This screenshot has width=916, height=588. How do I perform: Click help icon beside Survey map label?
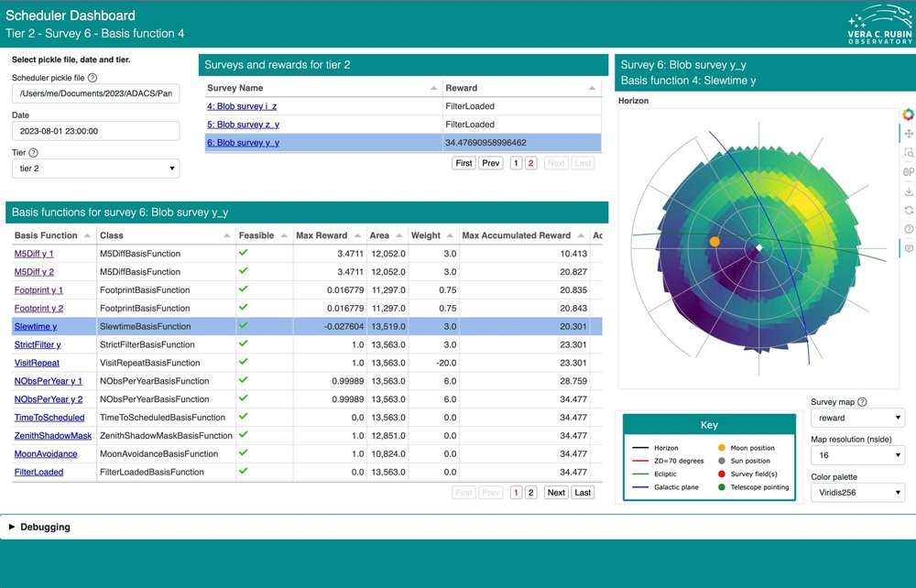click(x=862, y=402)
